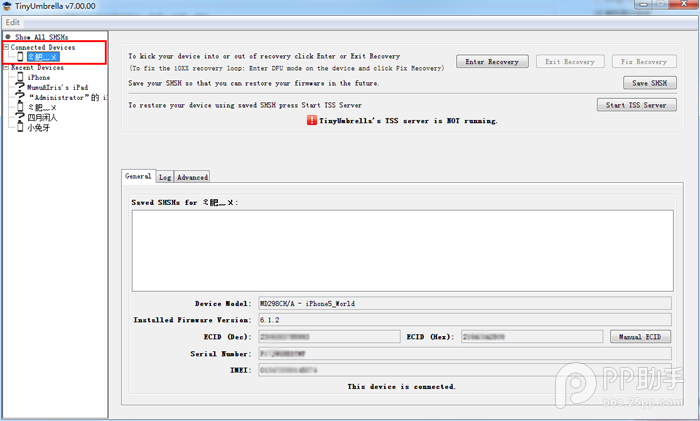Select Show All SHSHs entry

(42, 37)
